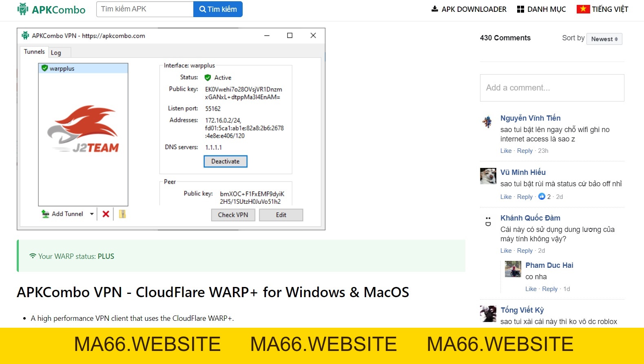
Task: Open the Sort by Newest dropdown
Action: click(604, 39)
